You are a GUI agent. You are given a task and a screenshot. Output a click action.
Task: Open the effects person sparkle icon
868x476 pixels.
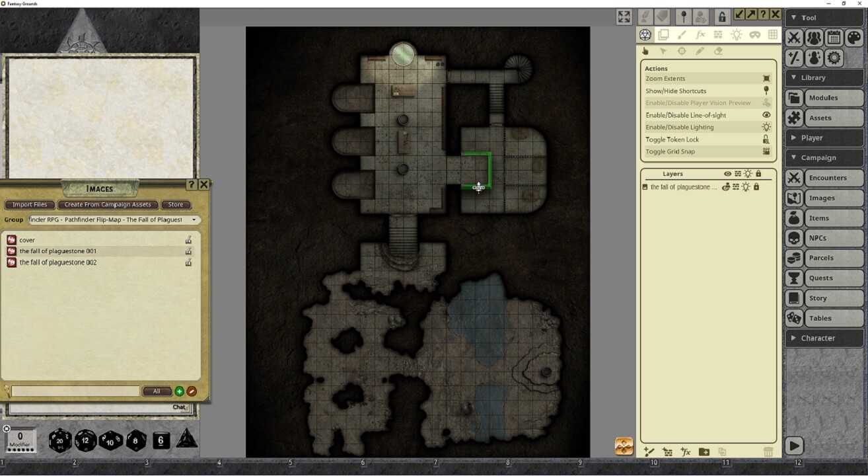coord(814,58)
